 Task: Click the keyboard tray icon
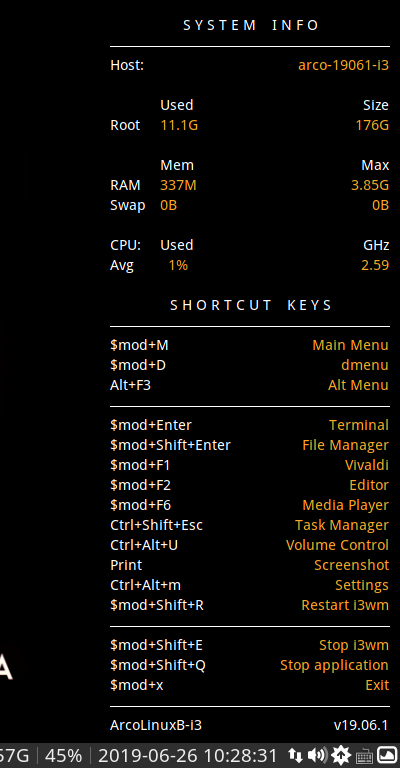[x=364, y=757]
